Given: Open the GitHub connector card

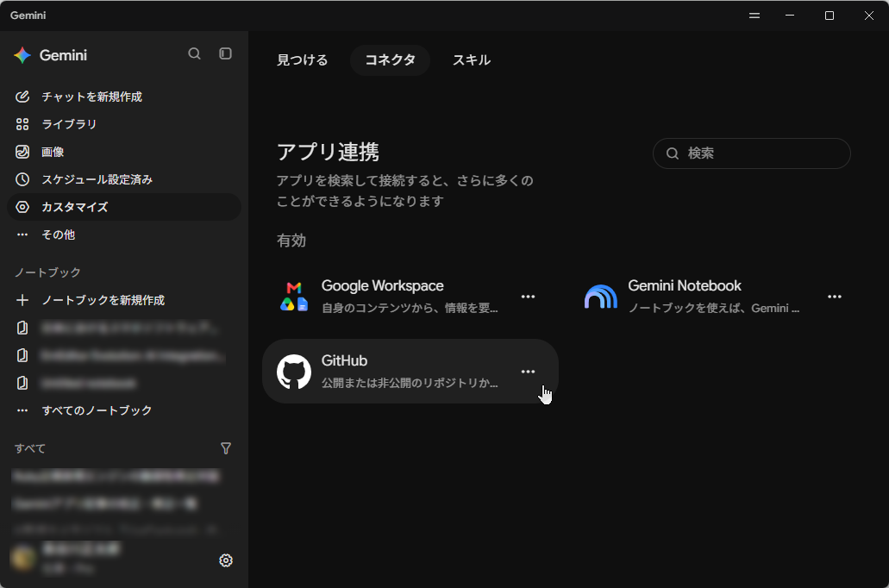Looking at the screenshot, I should [410, 372].
